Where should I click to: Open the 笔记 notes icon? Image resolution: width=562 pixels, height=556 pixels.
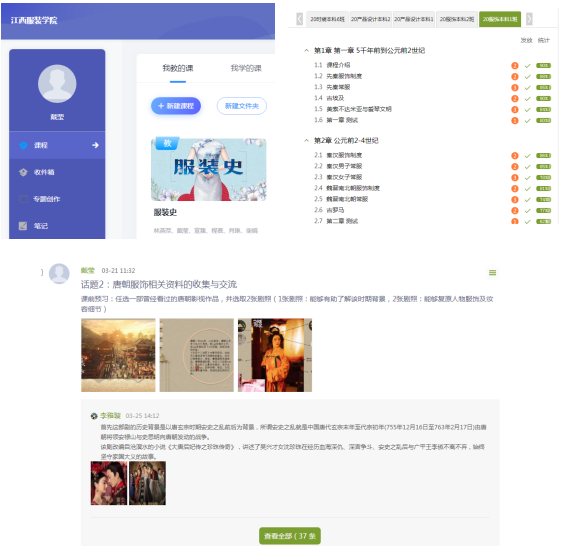[23, 226]
